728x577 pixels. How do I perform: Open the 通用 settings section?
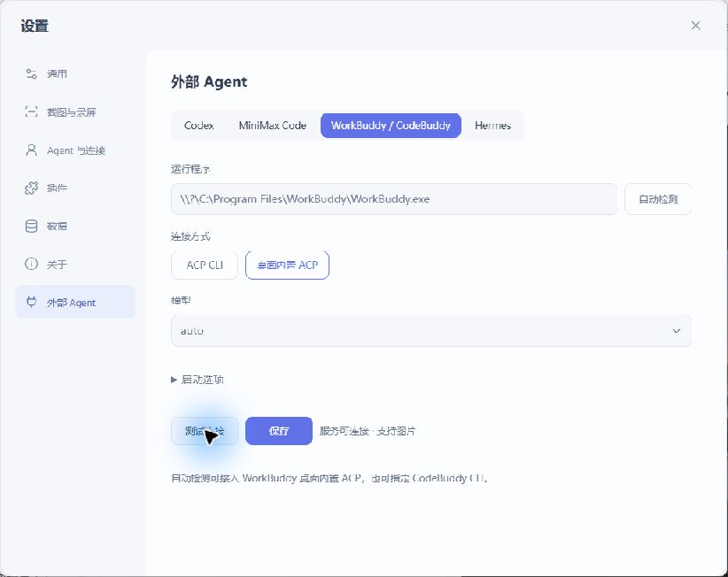[x=75, y=73]
